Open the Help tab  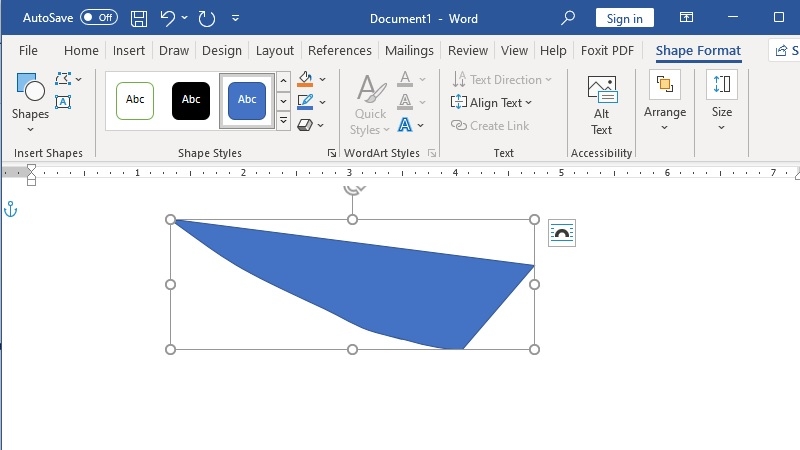point(553,51)
